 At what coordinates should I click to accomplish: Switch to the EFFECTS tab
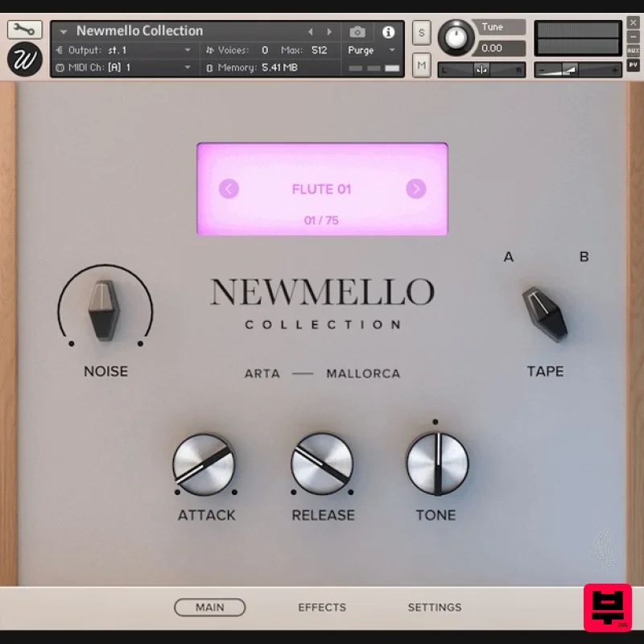click(322, 607)
